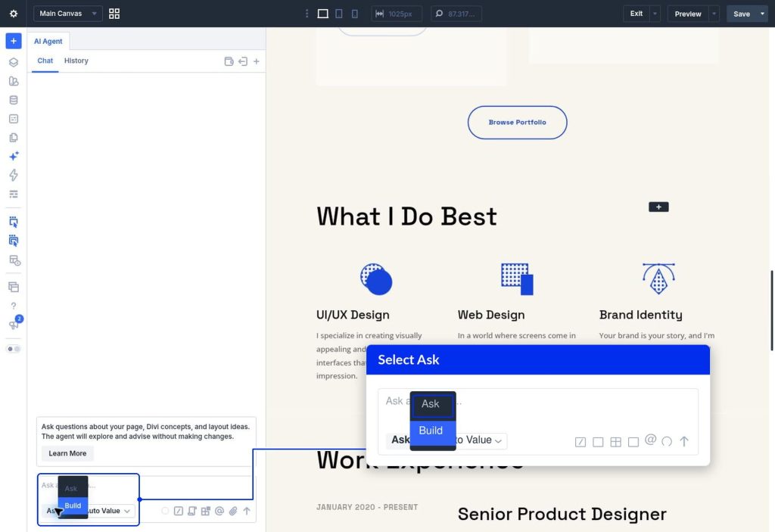Click the script document icon in chat toolbar

191,511
